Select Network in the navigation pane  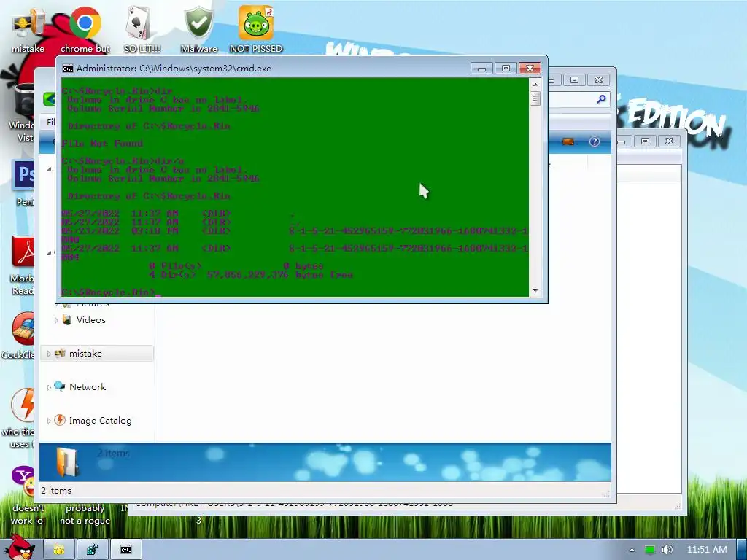point(88,387)
